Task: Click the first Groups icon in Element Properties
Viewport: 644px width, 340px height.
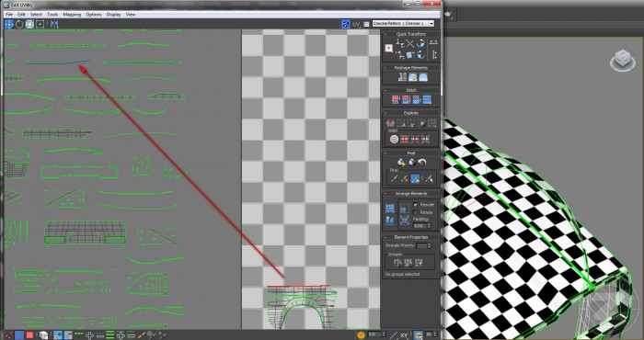Action: pyautogui.click(x=397, y=263)
